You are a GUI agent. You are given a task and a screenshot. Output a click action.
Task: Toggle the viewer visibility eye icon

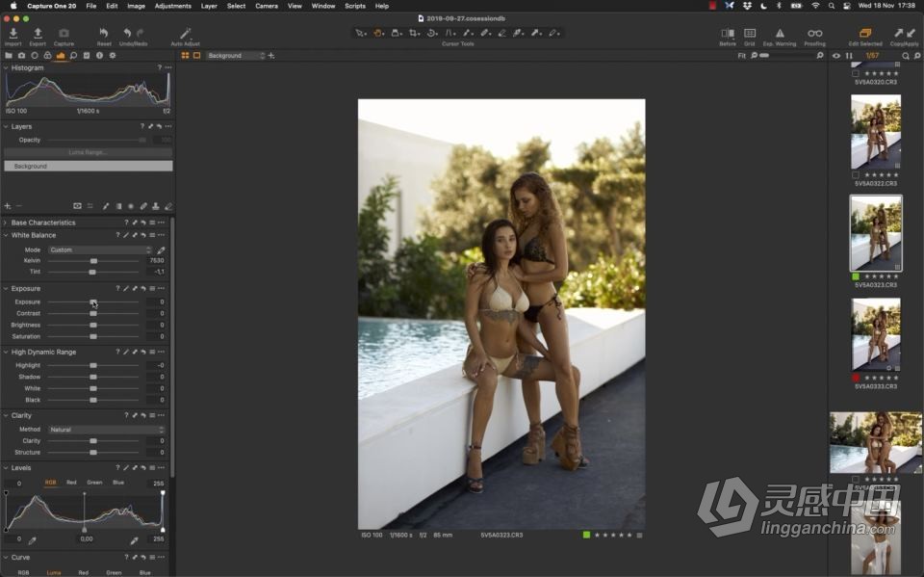coord(836,56)
